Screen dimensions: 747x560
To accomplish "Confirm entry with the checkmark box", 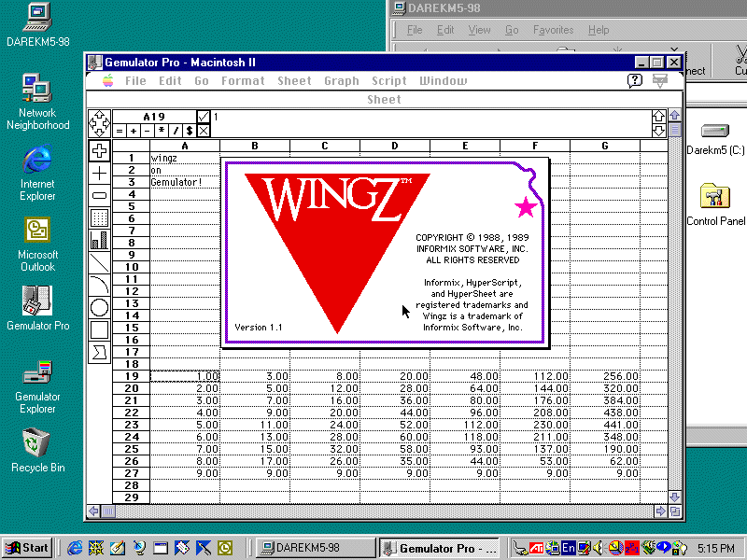I will click(x=204, y=117).
